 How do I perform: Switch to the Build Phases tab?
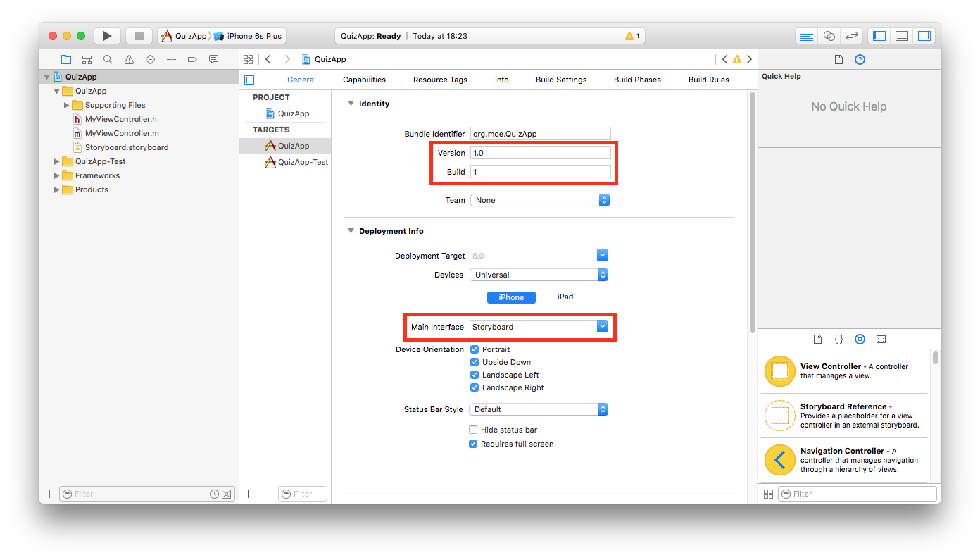point(637,80)
